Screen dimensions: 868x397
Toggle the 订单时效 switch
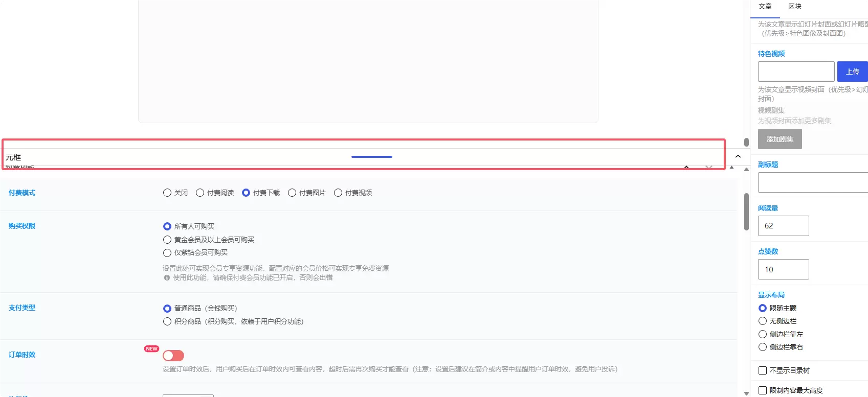(173, 356)
